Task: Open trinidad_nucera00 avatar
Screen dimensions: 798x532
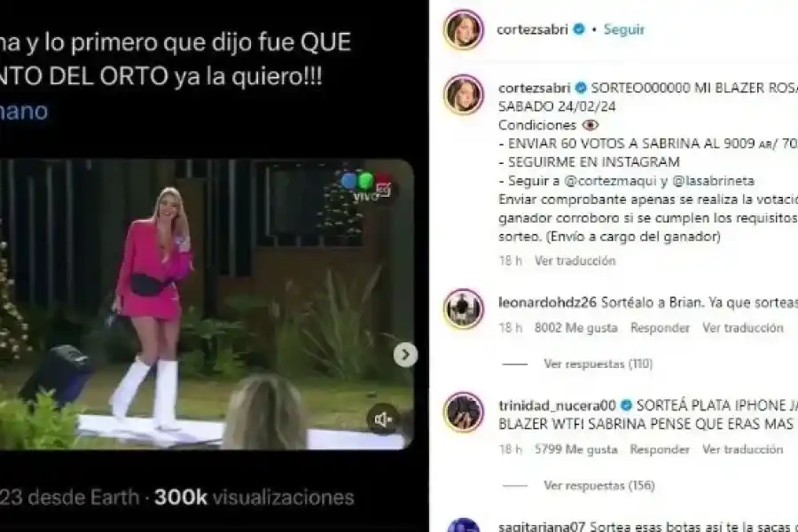Action: pos(463,411)
